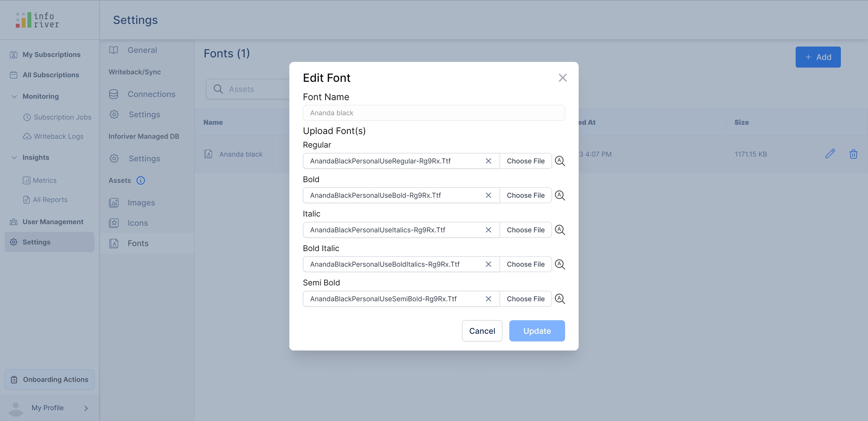Collapse the Insights section

(14, 158)
